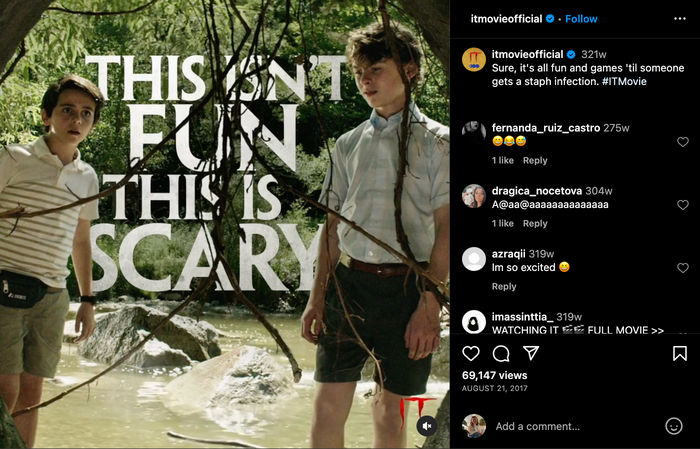Save post with bookmark icon

[x=679, y=353]
